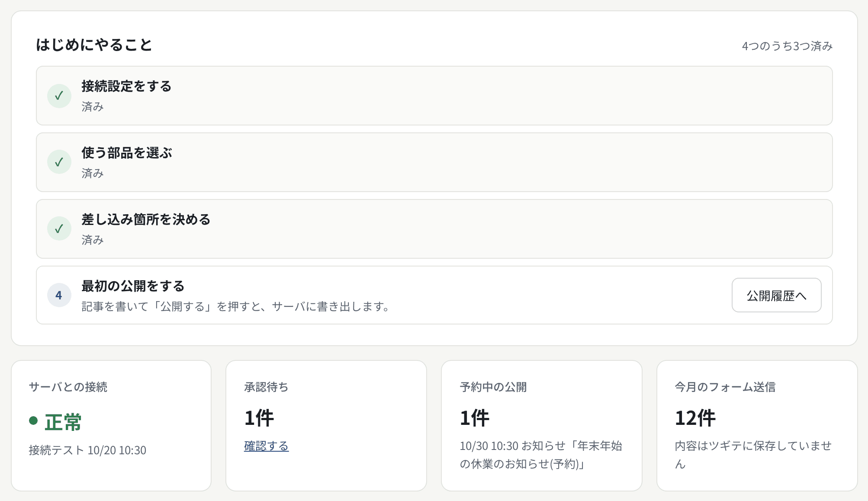Click the 4つのうち3つ済み progress text
The image size is (868, 501).
(787, 46)
